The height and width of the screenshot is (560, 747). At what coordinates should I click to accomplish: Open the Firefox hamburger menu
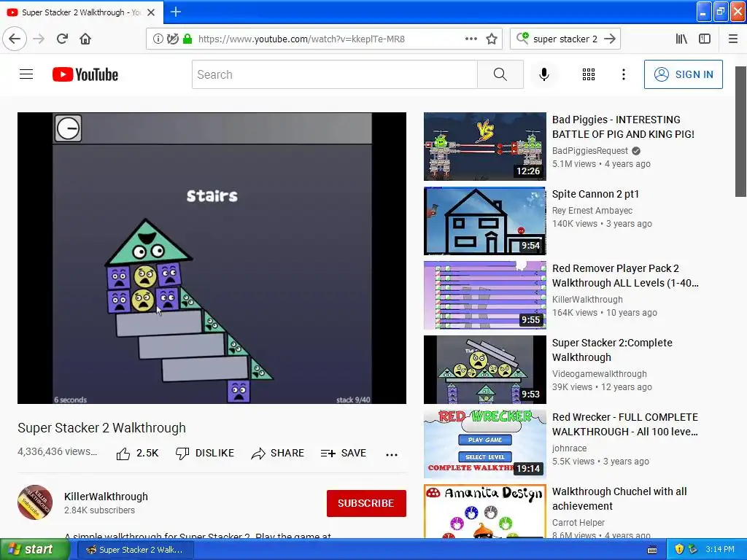tap(733, 39)
